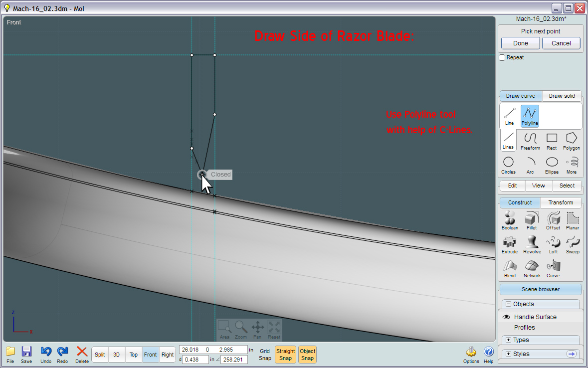The height and width of the screenshot is (368, 588).
Task: Reset the viewport view
Action: [274, 330]
